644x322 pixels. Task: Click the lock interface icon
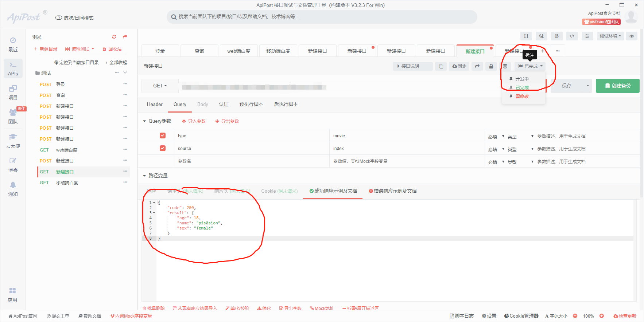coord(491,66)
